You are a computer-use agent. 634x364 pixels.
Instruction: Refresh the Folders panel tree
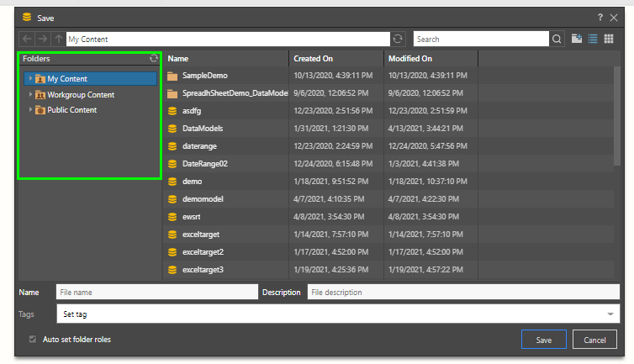pyautogui.click(x=153, y=59)
